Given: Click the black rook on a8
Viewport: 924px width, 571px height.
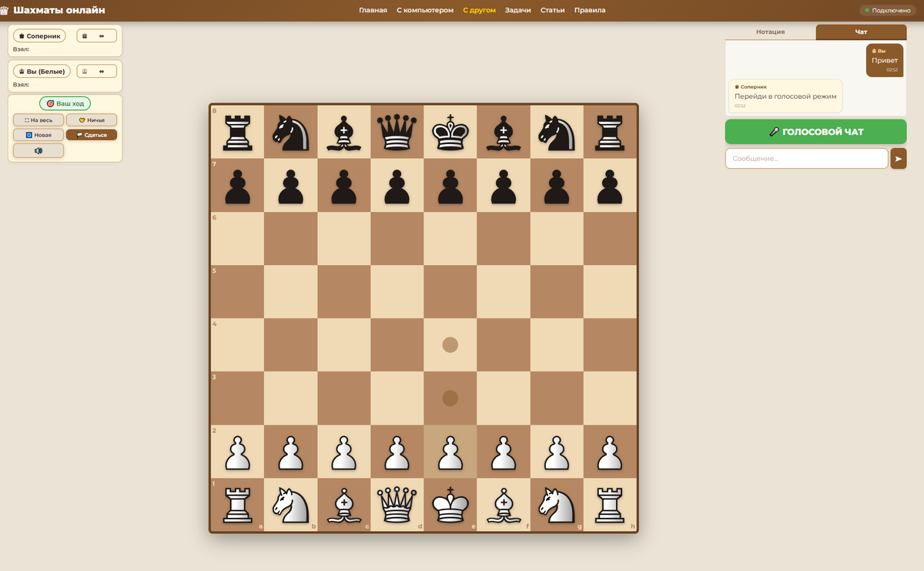Looking at the screenshot, I should pyautogui.click(x=237, y=133).
